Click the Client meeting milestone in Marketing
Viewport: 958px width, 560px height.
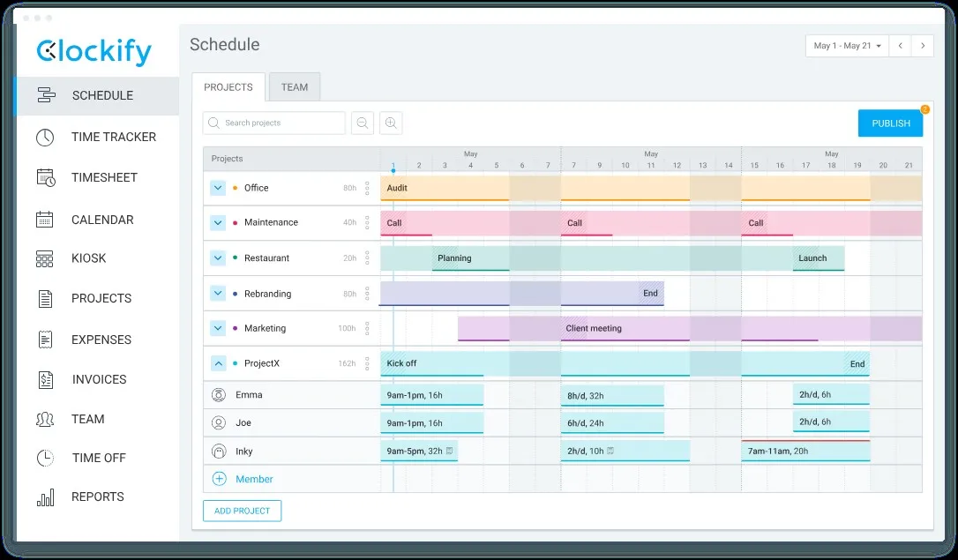coord(594,329)
